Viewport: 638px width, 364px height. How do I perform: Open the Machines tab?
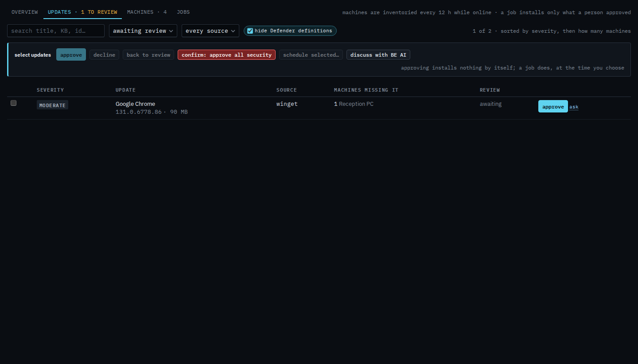(147, 12)
